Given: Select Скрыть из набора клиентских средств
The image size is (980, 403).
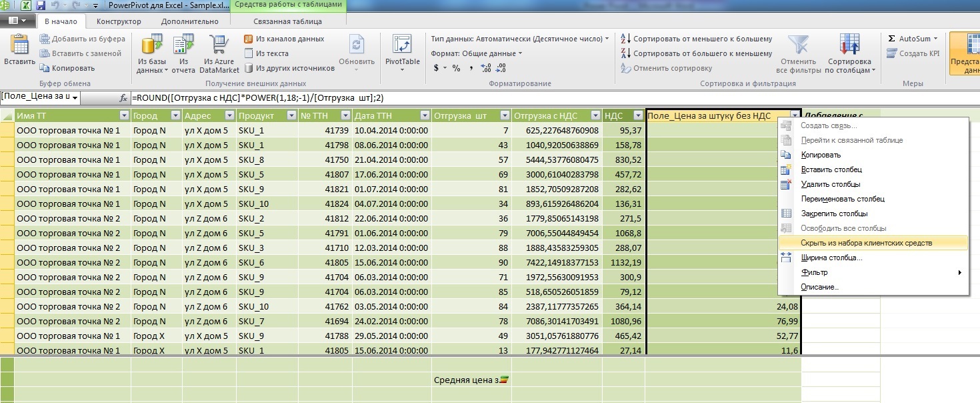Looking at the screenshot, I should 873,244.
